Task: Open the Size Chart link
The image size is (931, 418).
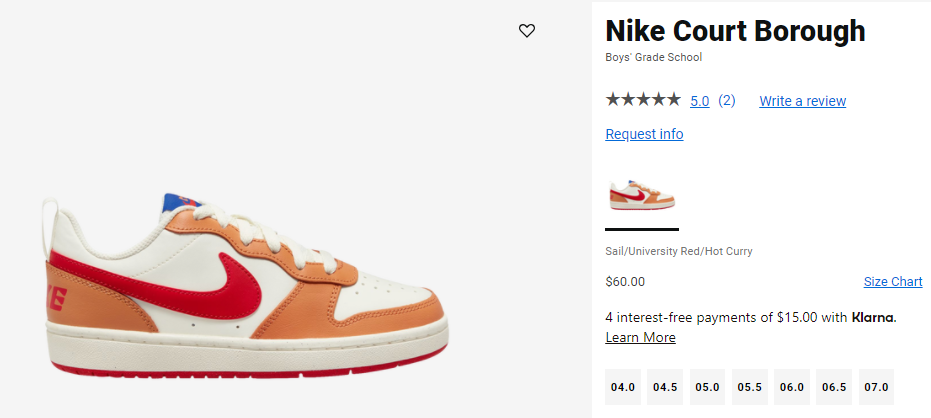Action: 893,282
